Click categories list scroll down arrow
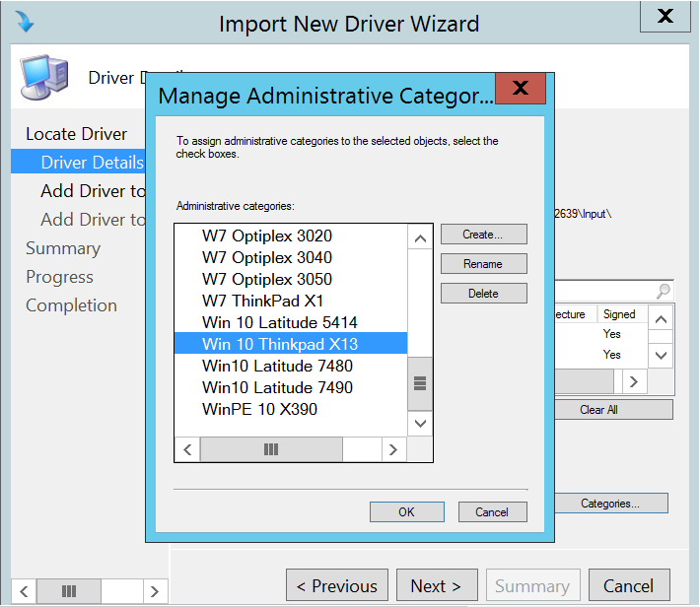This screenshot has width=700, height=607. [420, 423]
